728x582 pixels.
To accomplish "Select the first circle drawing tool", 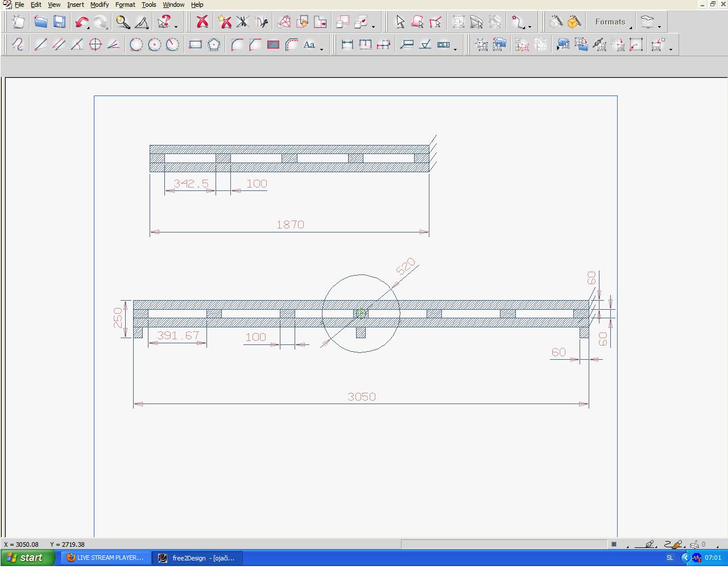I will coord(136,44).
